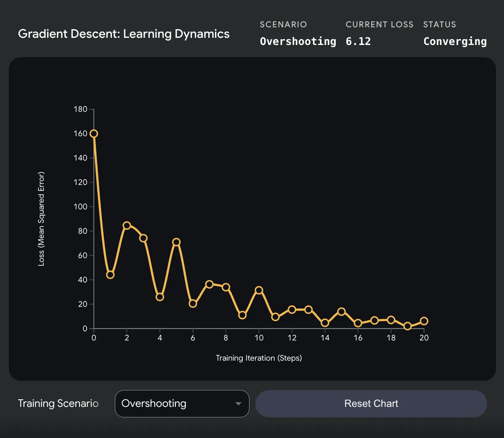Select the data point at step 4
This screenshot has width=504, height=438.
[x=160, y=297]
